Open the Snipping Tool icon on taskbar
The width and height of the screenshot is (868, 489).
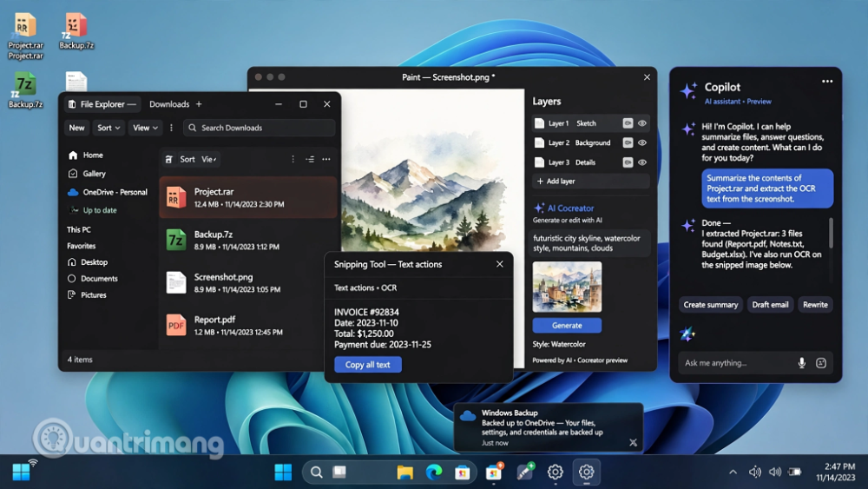coord(524,472)
